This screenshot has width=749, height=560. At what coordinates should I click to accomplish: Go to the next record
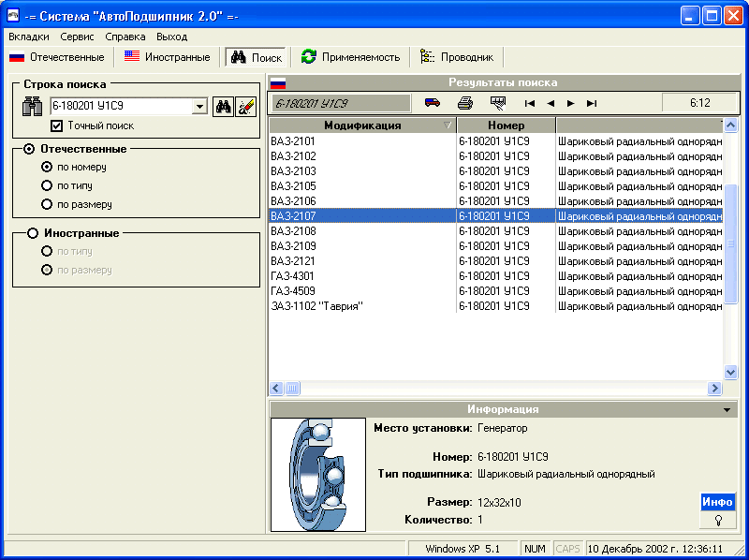(571, 103)
